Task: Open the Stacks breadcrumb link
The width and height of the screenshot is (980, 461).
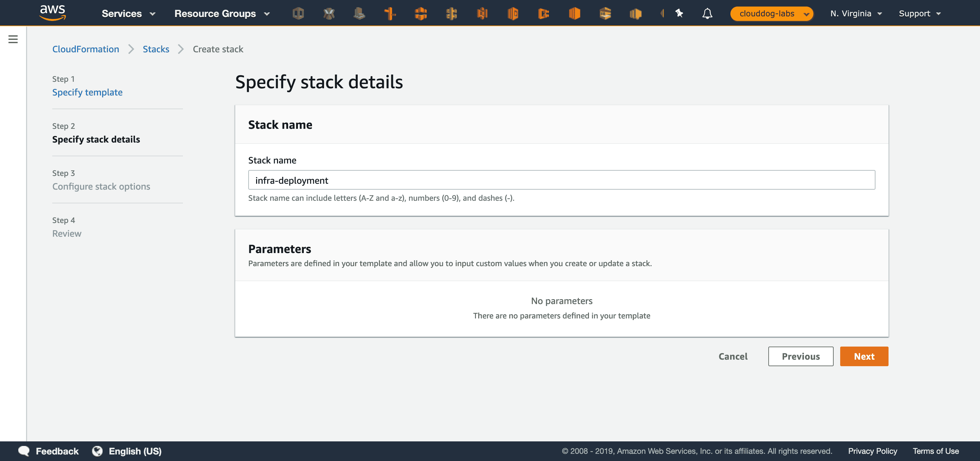Action: click(x=156, y=49)
